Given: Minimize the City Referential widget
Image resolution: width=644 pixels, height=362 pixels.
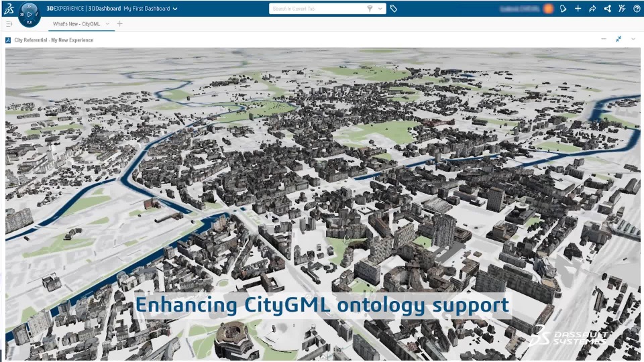Looking at the screenshot, I should point(604,39).
